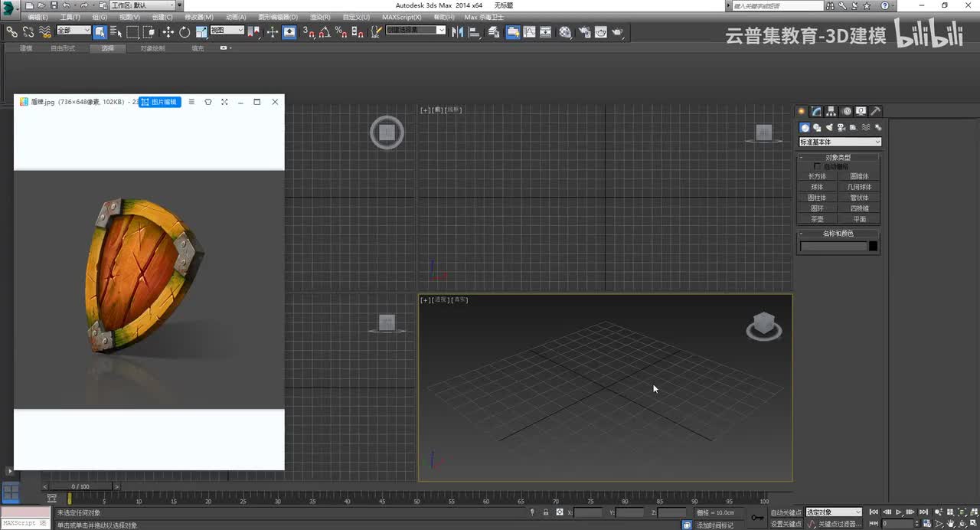This screenshot has height=530, width=980.
Task: Open the Modify panel tab
Action: coord(817,111)
